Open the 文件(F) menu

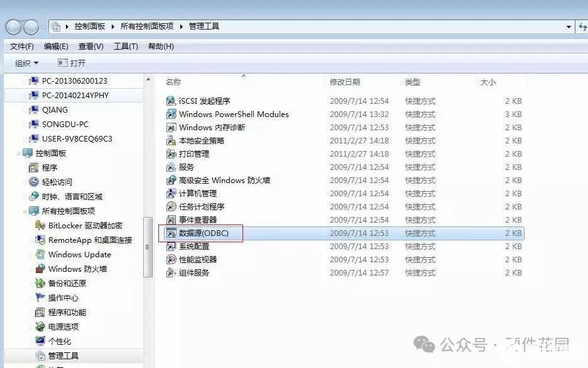coord(22,46)
